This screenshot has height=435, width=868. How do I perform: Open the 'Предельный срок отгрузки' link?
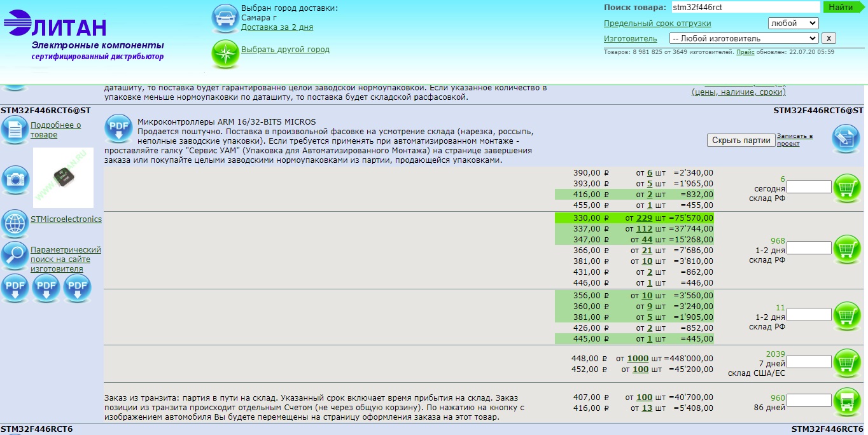click(657, 24)
